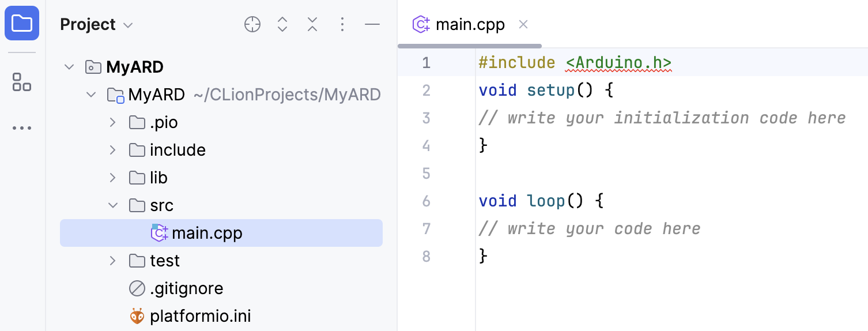Screen dimensions: 868x331
Task: Click the C++ icon on main.cpp tab
Action: tap(421, 24)
